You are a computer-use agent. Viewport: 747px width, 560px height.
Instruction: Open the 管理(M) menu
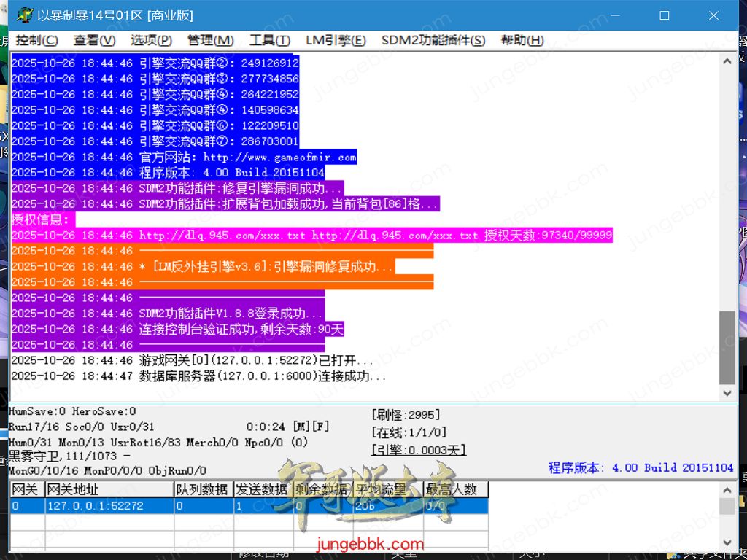[x=210, y=41]
